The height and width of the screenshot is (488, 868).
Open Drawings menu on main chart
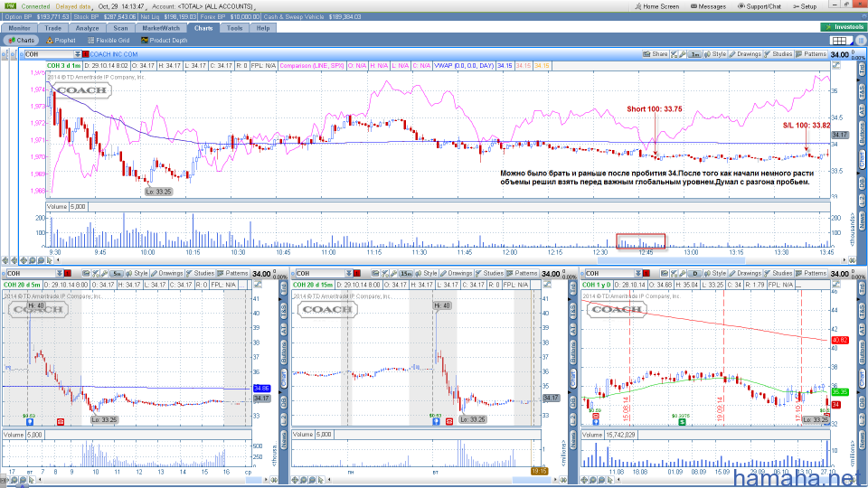(x=745, y=54)
